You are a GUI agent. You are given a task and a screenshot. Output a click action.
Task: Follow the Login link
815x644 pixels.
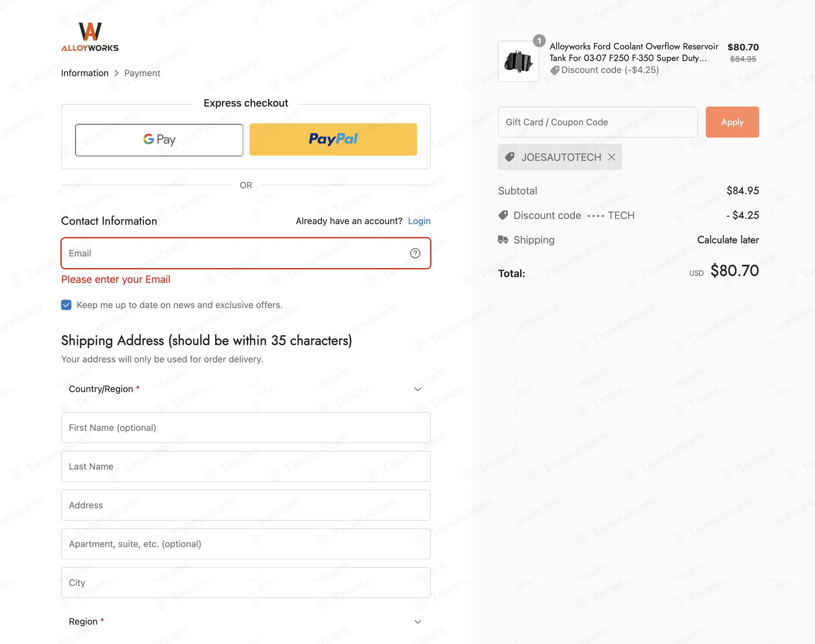point(419,221)
